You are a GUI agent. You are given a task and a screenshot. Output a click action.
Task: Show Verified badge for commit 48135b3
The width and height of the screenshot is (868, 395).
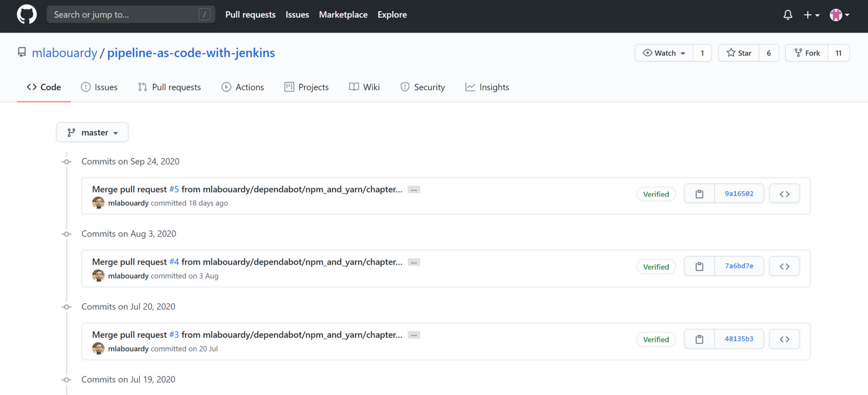pyautogui.click(x=656, y=339)
